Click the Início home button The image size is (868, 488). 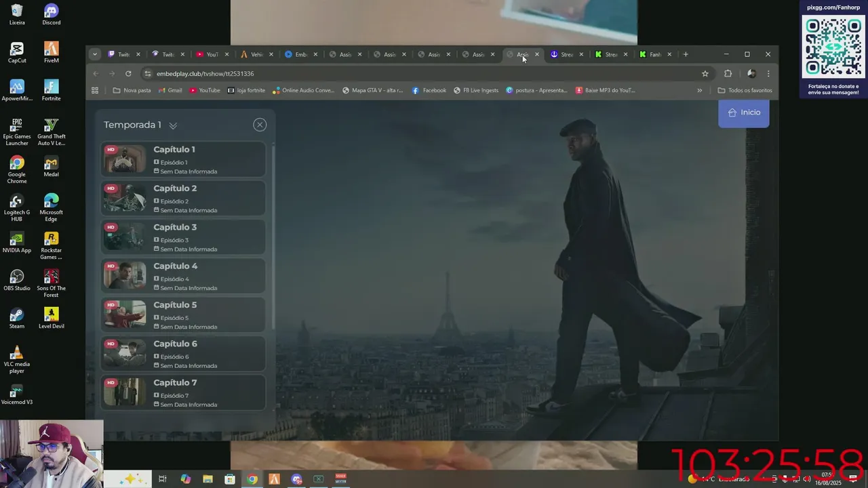[x=744, y=113]
